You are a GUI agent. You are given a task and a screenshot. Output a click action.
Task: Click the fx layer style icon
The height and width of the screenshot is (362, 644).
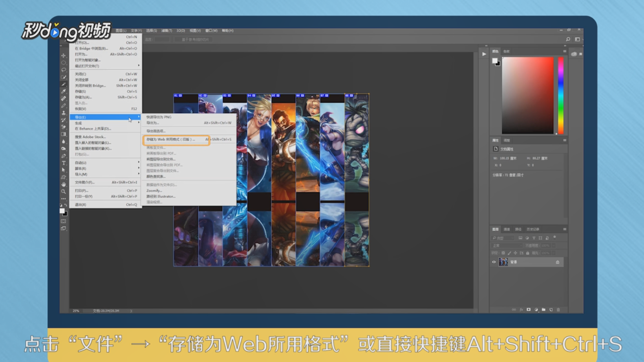click(521, 310)
